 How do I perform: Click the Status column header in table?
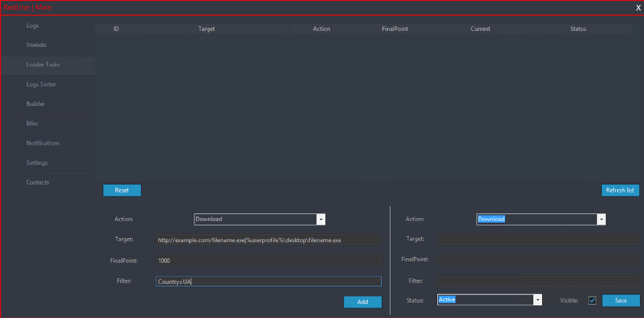point(578,29)
